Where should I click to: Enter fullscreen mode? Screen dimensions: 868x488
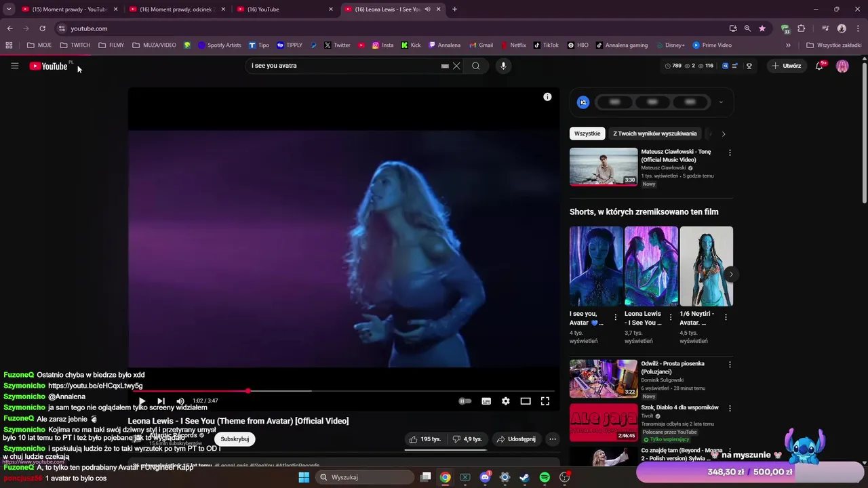pyautogui.click(x=545, y=401)
